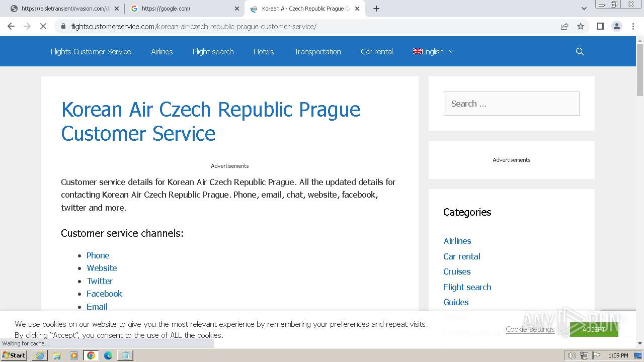
Task: Jump to the Phone channel link
Action: point(98,255)
